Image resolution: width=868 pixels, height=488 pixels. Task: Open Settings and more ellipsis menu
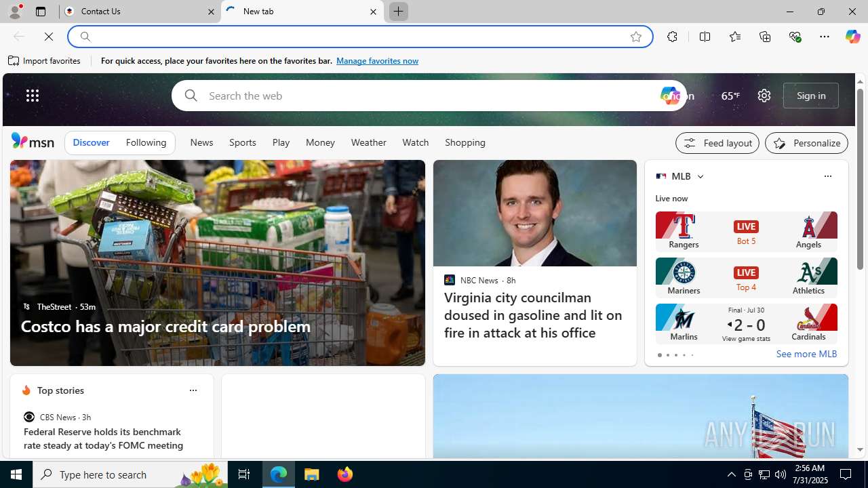(825, 37)
